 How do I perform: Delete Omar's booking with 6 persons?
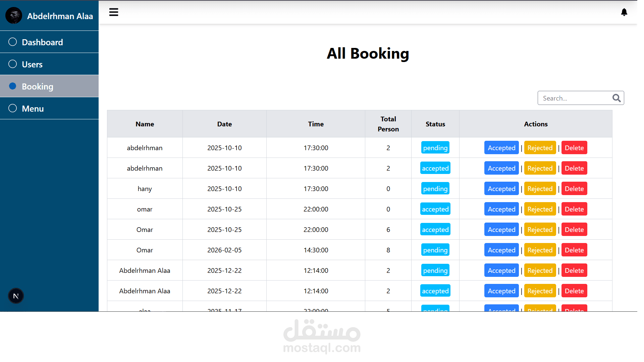(x=574, y=230)
